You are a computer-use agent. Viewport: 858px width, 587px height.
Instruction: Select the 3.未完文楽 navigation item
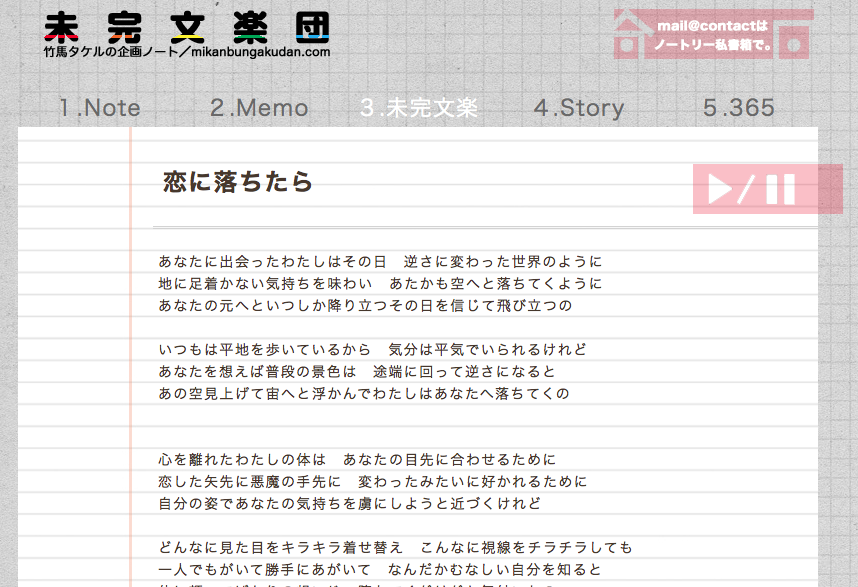pos(419,108)
